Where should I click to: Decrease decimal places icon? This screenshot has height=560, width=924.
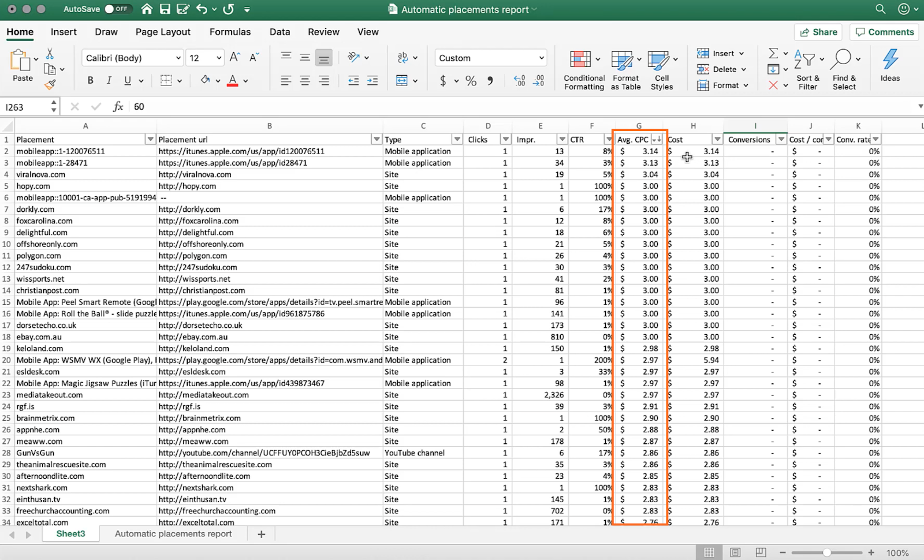[x=539, y=81]
